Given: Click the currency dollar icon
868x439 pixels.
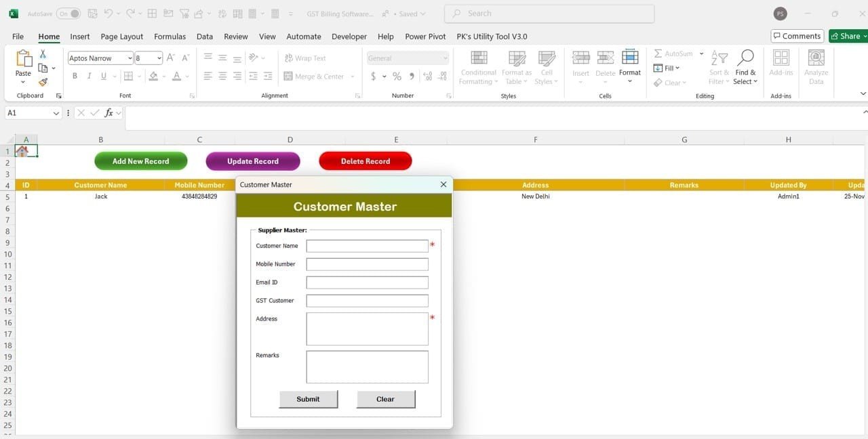Looking at the screenshot, I should 374,77.
